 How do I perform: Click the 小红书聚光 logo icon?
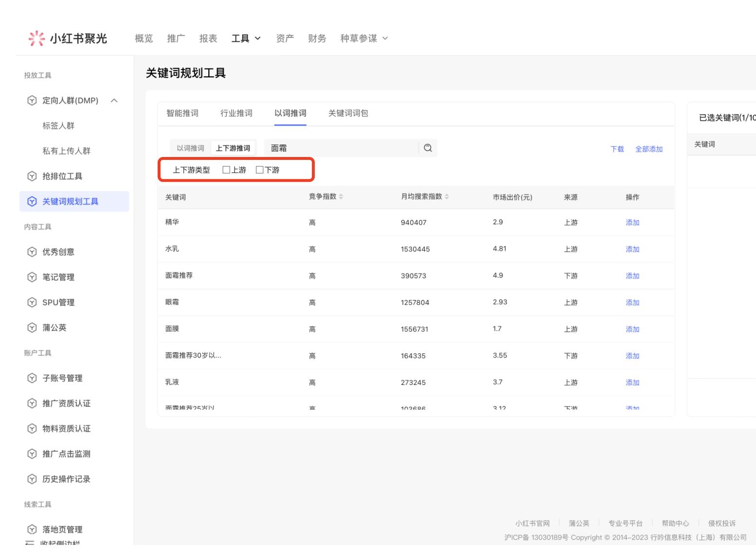click(x=36, y=38)
